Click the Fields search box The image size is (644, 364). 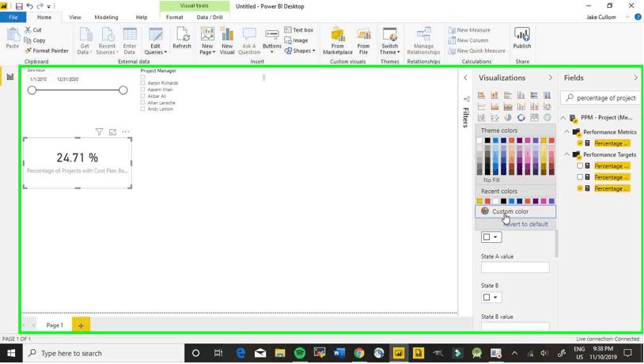coord(600,98)
